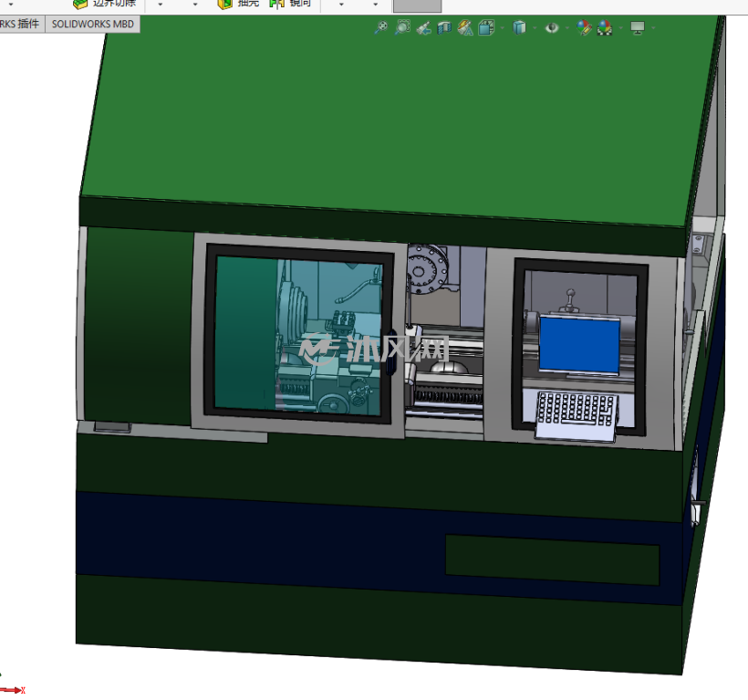
Task: Click the Zoom to Fit icon
Action: (x=380, y=27)
